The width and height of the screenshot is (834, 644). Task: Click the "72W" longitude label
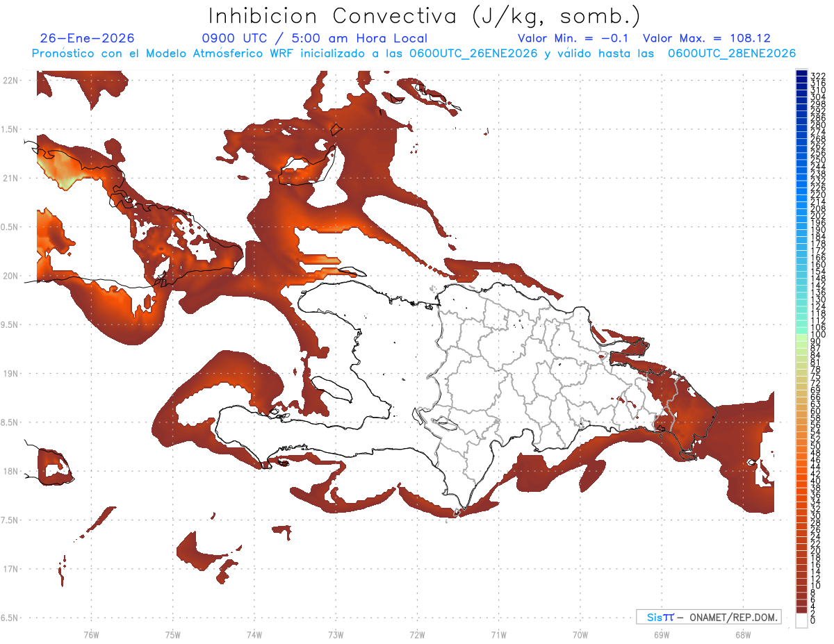coord(417,634)
